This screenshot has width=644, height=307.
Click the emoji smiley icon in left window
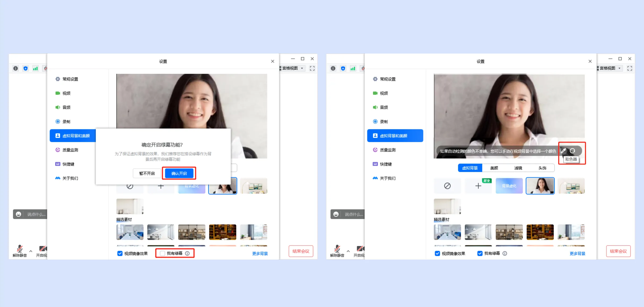(x=18, y=214)
